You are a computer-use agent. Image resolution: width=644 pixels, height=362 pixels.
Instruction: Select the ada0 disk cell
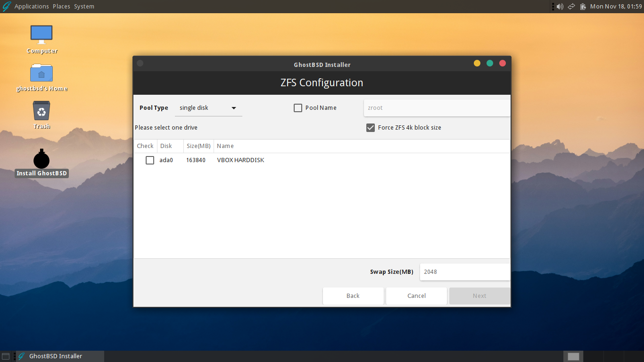tap(166, 160)
